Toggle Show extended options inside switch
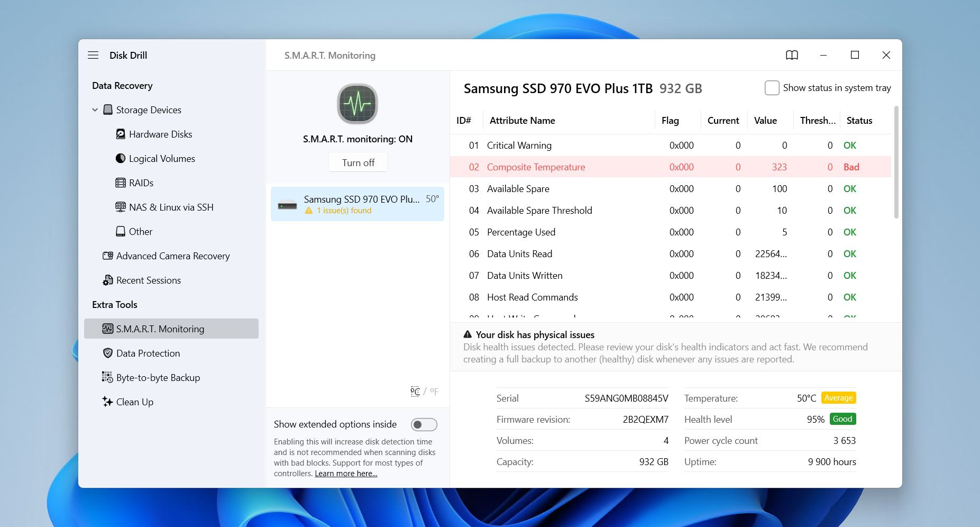 tap(424, 424)
